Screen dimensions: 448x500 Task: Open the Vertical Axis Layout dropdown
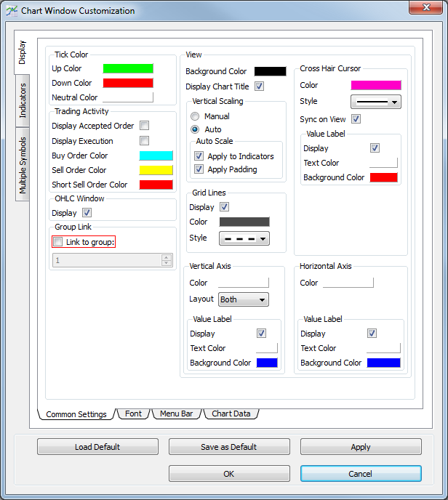244,299
